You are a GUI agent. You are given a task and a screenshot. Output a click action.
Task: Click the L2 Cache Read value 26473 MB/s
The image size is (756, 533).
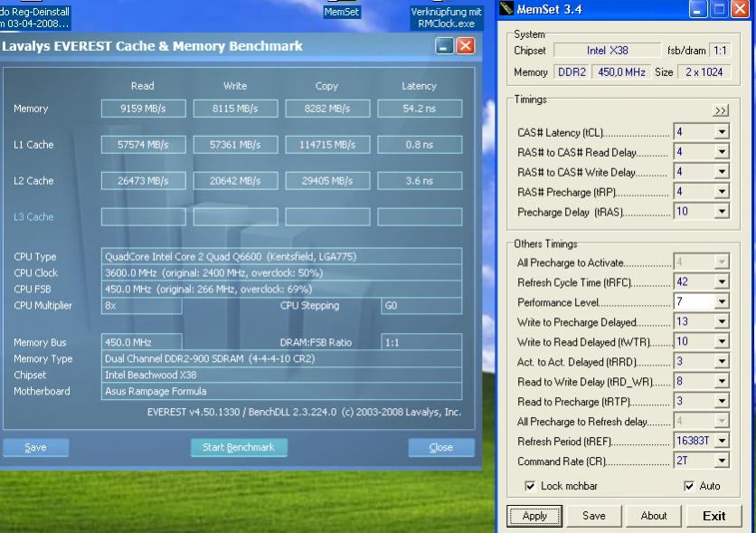pos(143,181)
